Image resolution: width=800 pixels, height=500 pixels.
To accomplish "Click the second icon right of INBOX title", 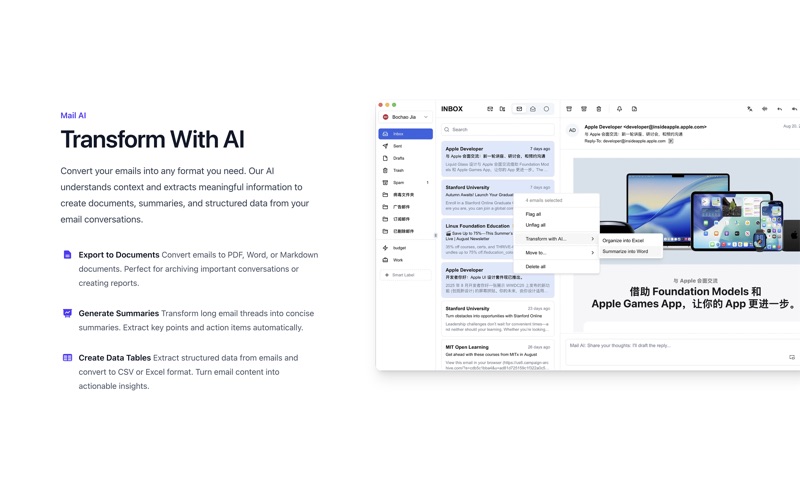I will pos(503,109).
